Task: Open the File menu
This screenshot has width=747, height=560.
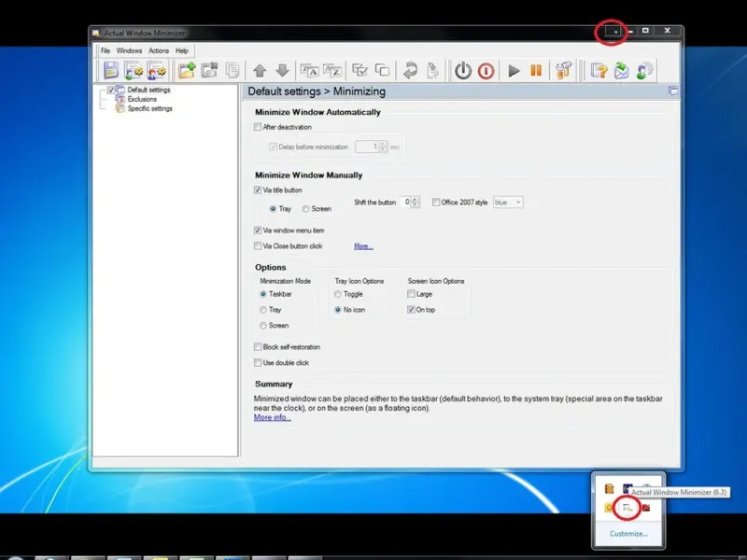Action: [x=106, y=50]
